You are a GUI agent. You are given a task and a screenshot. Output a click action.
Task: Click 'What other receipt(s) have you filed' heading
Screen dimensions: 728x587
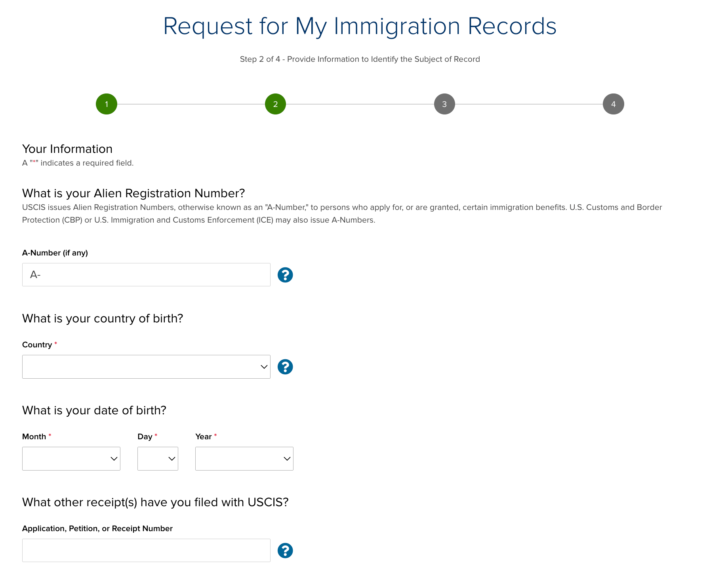[x=155, y=502]
